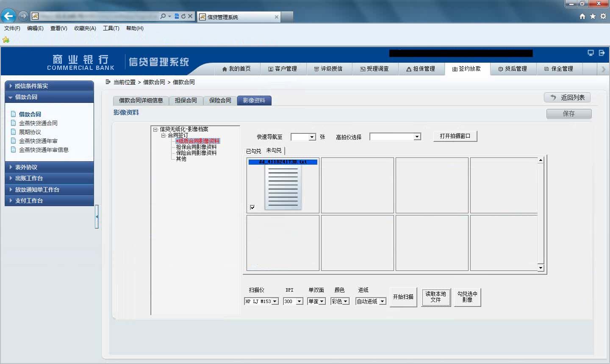The height and width of the screenshot is (364, 610).
Task: Click the monitor icon in bank header
Action: pos(591,53)
